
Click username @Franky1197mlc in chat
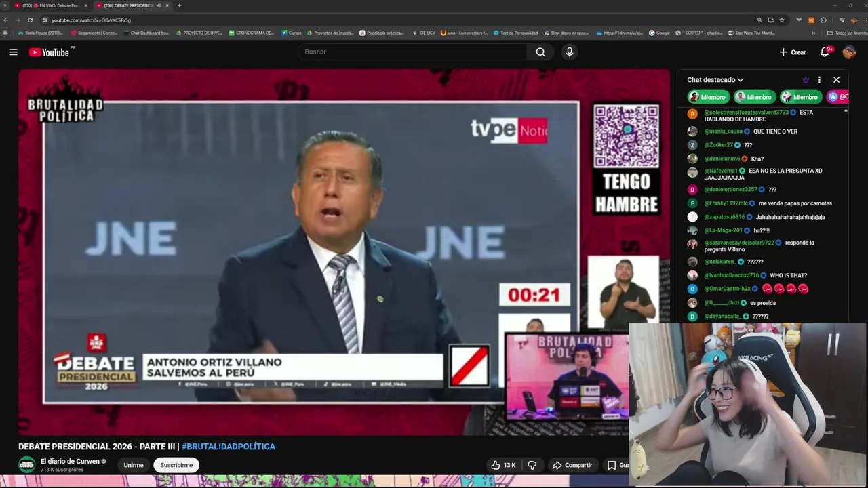[726, 203]
